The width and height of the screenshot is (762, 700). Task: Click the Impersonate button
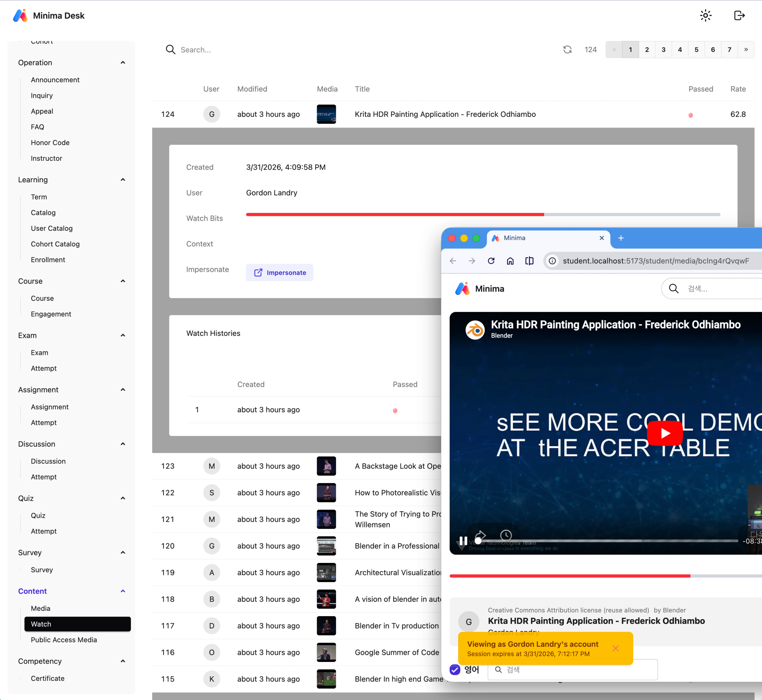(x=279, y=272)
